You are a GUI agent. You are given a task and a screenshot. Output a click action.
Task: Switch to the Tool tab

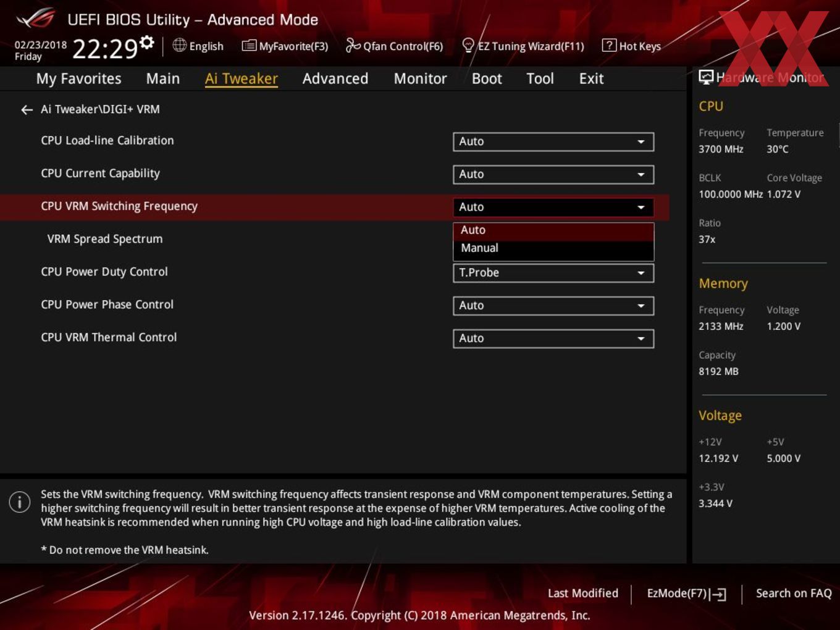point(540,78)
